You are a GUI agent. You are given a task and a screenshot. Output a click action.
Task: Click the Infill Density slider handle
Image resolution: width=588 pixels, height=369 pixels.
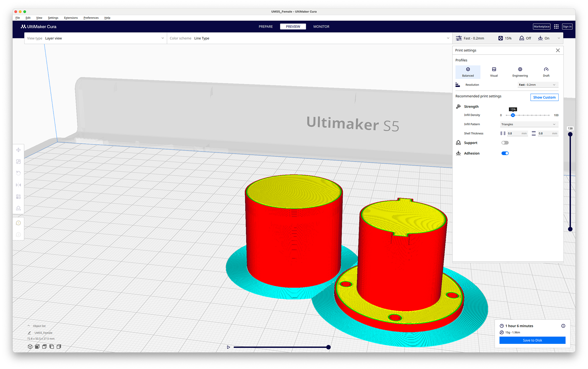pyautogui.click(x=513, y=115)
